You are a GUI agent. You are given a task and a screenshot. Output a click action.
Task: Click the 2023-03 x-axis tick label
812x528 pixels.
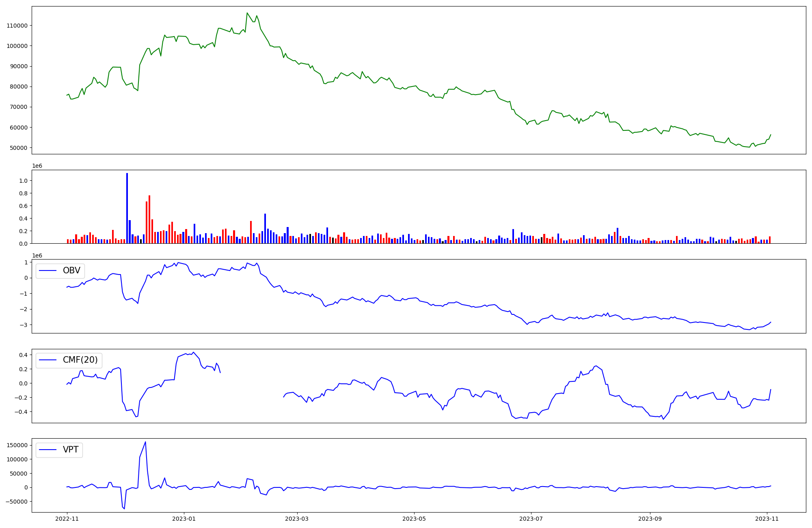(297, 519)
